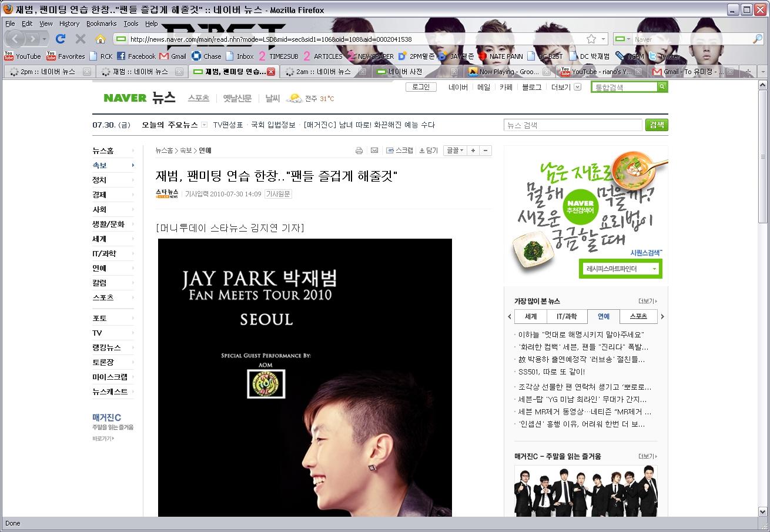
Task: Click the 담기 save icon
Action: [x=428, y=150]
